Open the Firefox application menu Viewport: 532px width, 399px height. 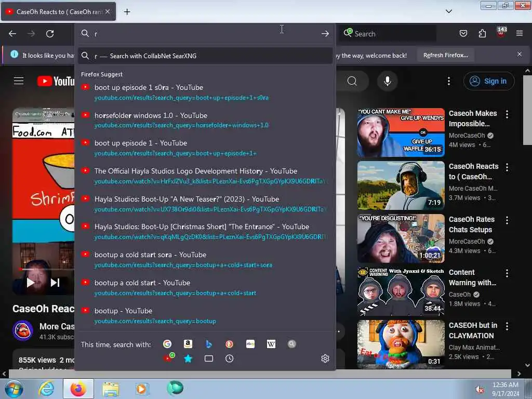coord(520,33)
